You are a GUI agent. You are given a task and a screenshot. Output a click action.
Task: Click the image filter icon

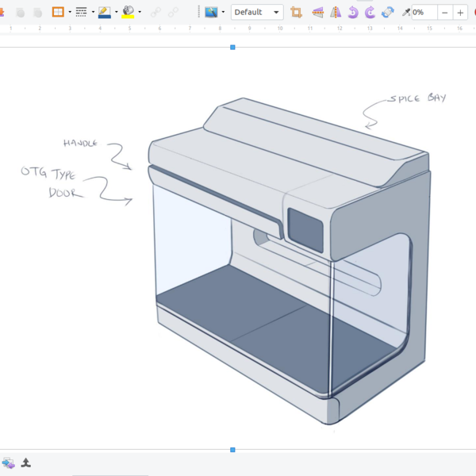point(211,12)
